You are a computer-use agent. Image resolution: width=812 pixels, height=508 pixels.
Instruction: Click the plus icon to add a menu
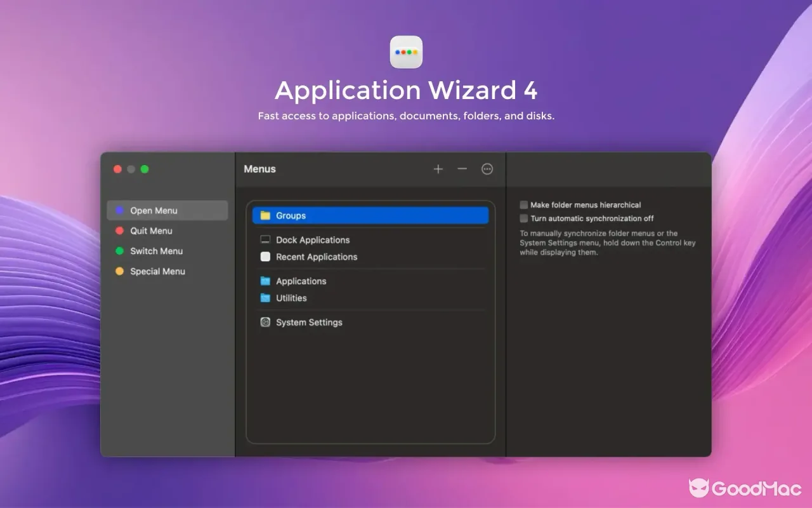(x=438, y=169)
